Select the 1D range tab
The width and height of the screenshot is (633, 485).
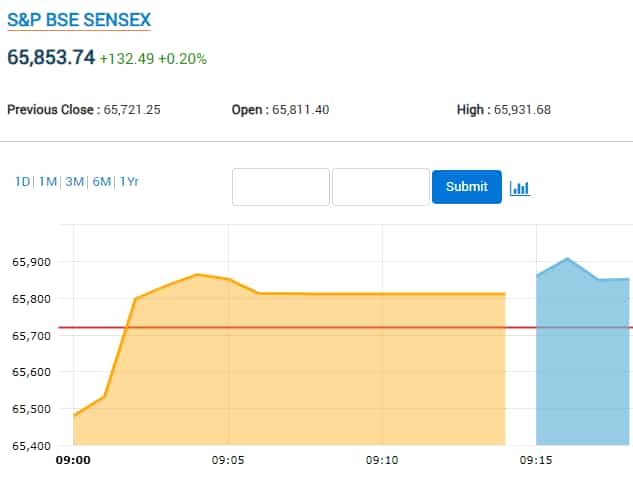[22, 182]
